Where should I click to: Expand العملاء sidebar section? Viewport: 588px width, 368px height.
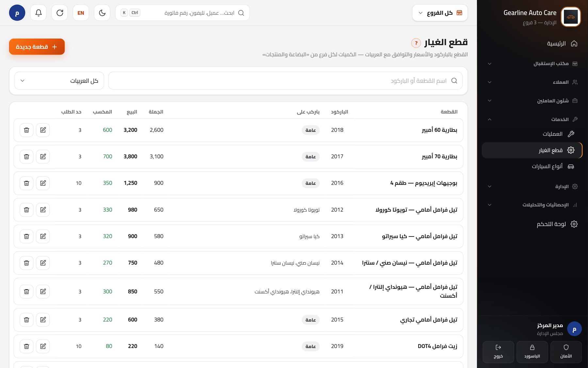click(x=532, y=82)
